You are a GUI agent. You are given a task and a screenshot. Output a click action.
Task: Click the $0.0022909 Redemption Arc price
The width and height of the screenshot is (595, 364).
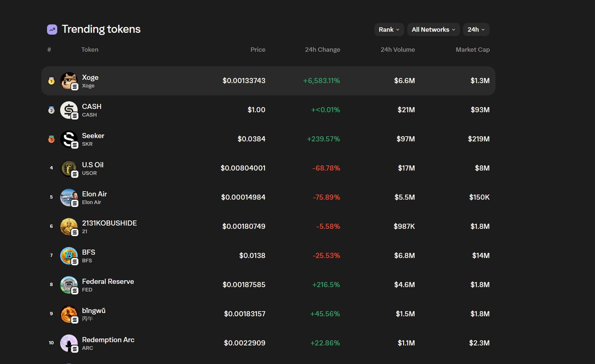(x=244, y=343)
